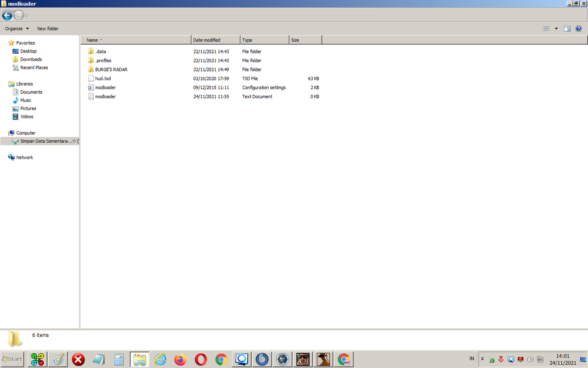Viewport: 588px width, 368px height.
Task: Open the GTA character with hat icon
Action: (x=323, y=359)
